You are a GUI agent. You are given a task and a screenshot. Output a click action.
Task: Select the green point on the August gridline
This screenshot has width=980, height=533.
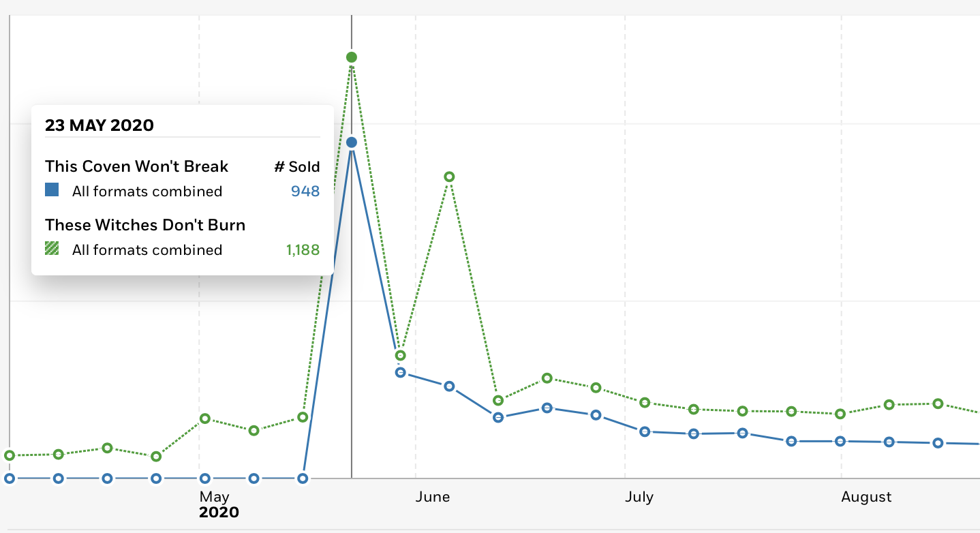pos(840,414)
